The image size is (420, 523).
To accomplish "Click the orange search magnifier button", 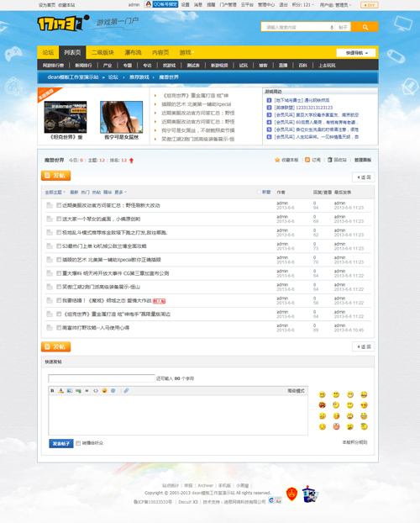I will click(365, 27).
